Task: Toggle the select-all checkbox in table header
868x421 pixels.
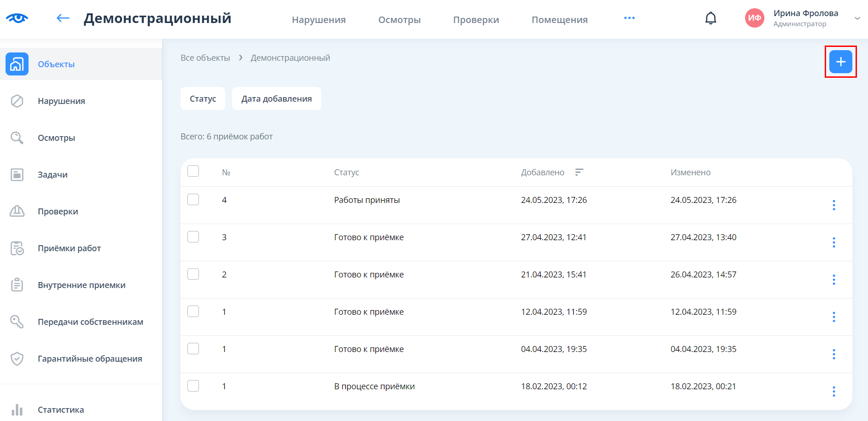Action: 193,171
